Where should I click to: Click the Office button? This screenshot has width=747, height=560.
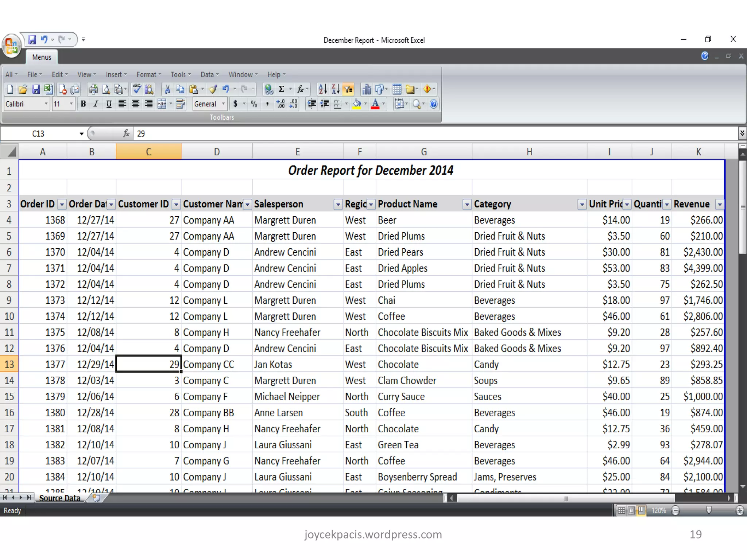point(11,46)
